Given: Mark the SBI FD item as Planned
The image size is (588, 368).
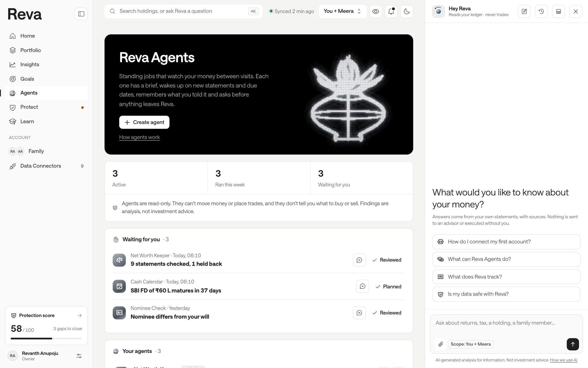Looking at the screenshot, I should (x=388, y=286).
